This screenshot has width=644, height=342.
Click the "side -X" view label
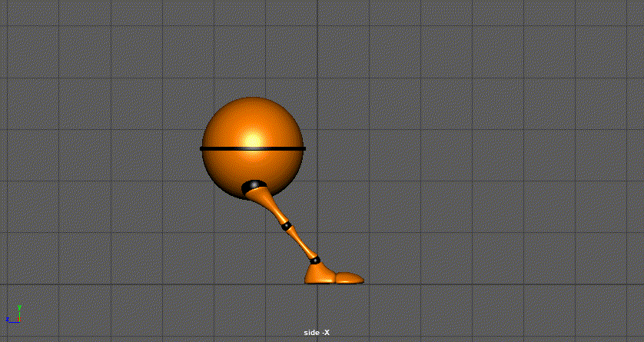[317, 333]
